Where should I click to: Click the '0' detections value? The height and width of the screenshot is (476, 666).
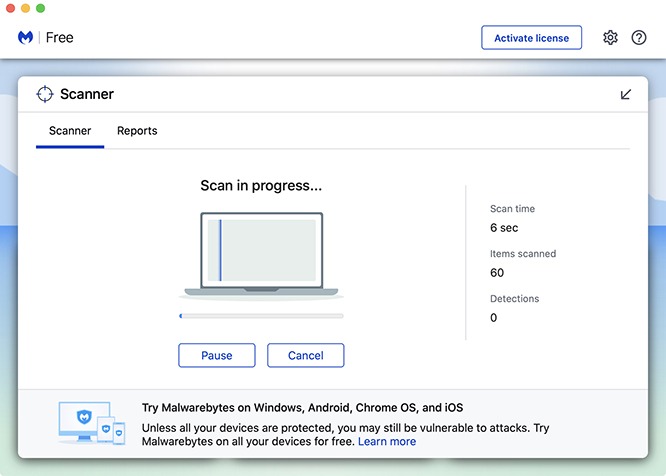tap(494, 318)
